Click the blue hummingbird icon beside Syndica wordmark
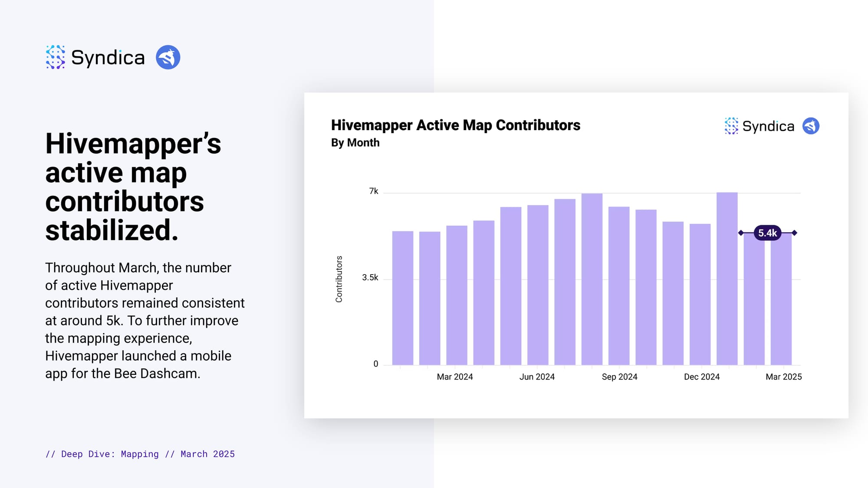This screenshot has height=488, width=868. click(x=168, y=57)
